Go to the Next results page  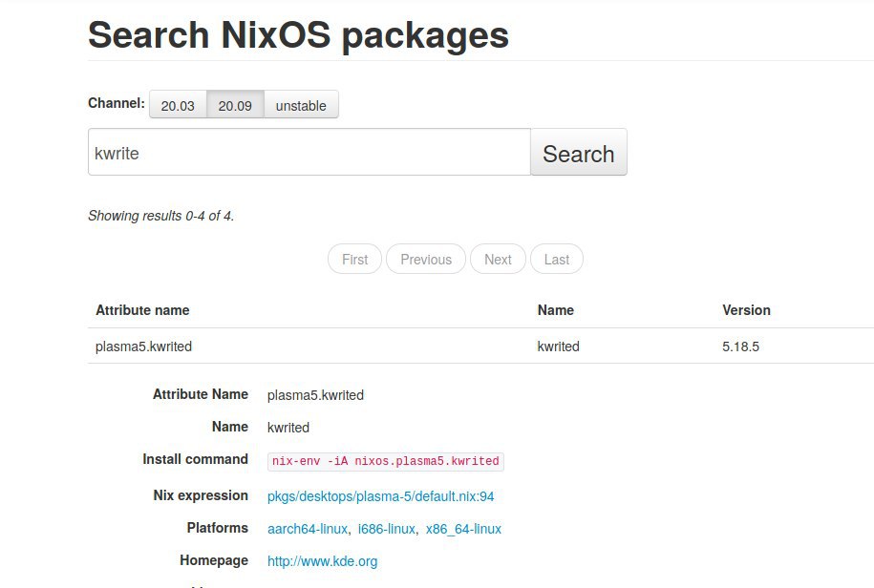pyautogui.click(x=498, y=259)
